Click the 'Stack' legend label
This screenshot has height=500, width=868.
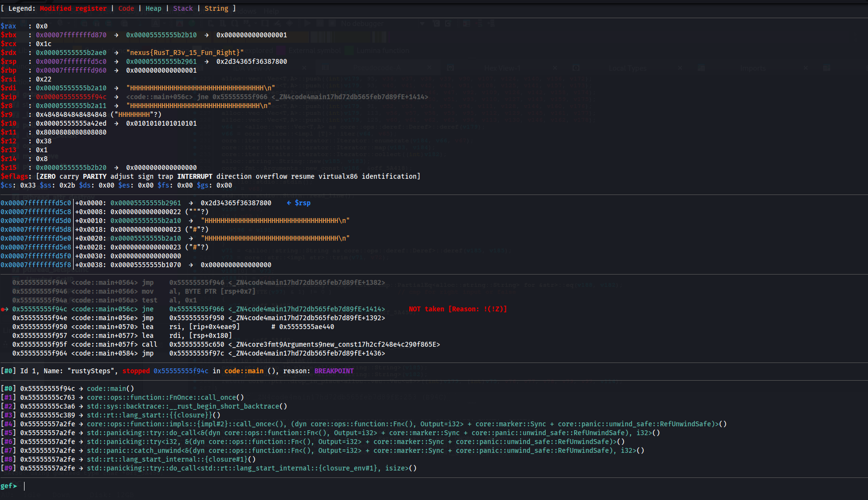tap(183, 8)
